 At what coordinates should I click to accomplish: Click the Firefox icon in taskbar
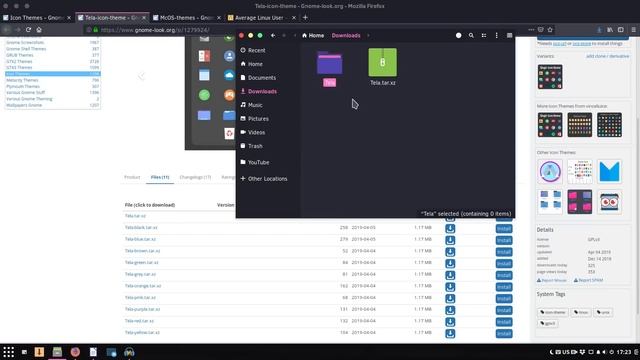75,352
